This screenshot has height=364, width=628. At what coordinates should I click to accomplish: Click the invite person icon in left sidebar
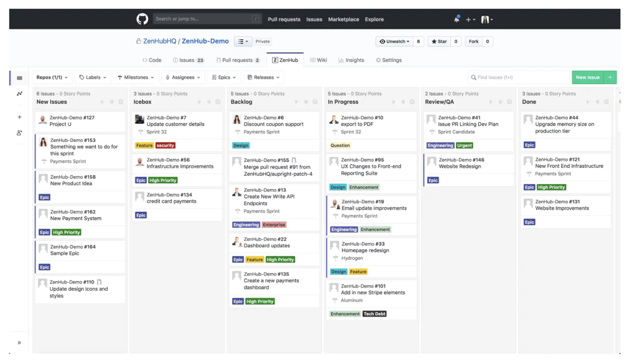[19, 133]
